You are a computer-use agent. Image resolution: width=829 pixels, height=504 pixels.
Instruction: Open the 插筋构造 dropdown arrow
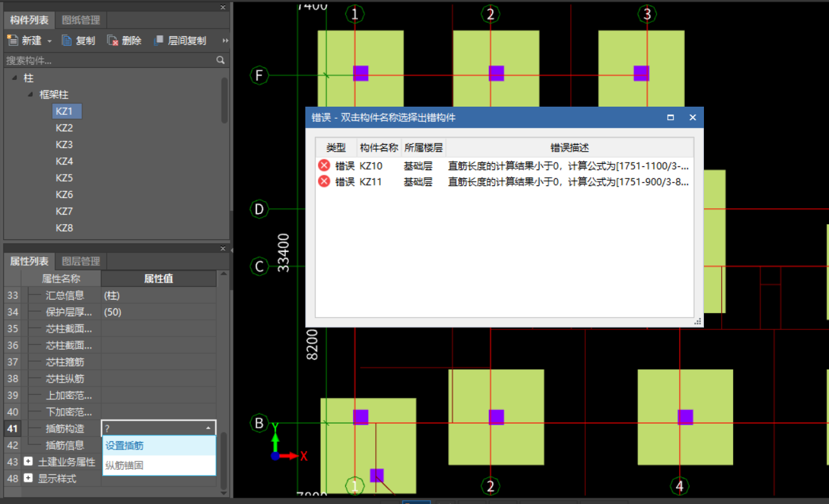[x=209, y=428]
